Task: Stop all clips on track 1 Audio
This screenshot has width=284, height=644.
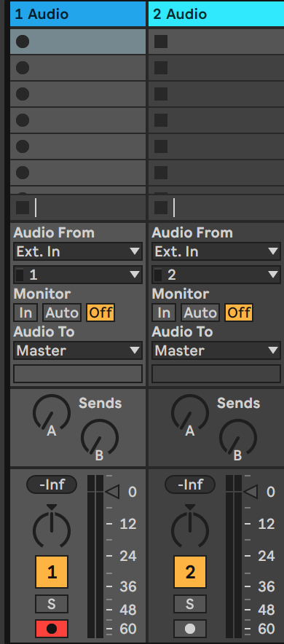Action: coord(23,208)
